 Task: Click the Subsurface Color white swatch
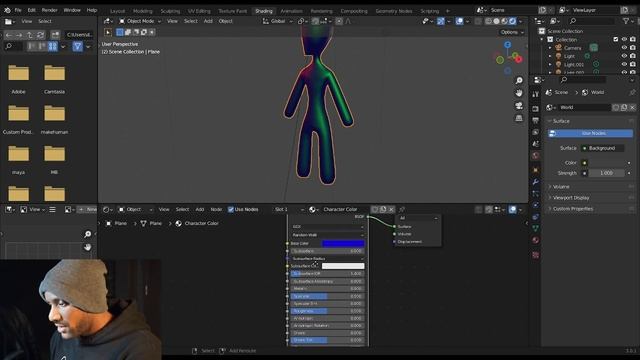coord(343,266)
